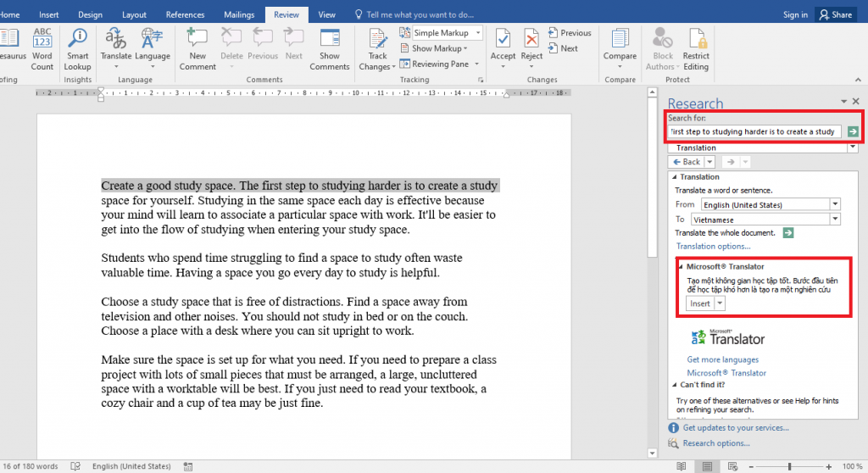Viewport: 868px width, 473px height.
Task: Collapse the Microsoft Translator section
Action: 681,266
